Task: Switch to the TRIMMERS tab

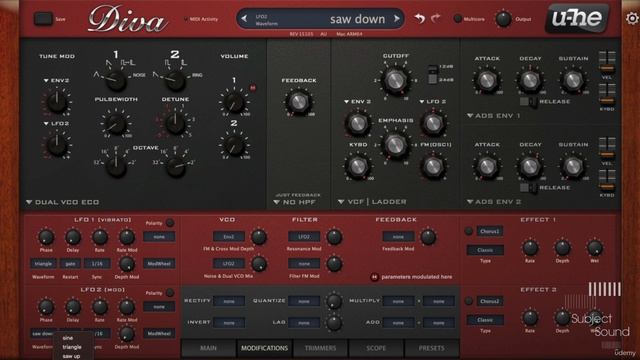Action: click(320, 348)
